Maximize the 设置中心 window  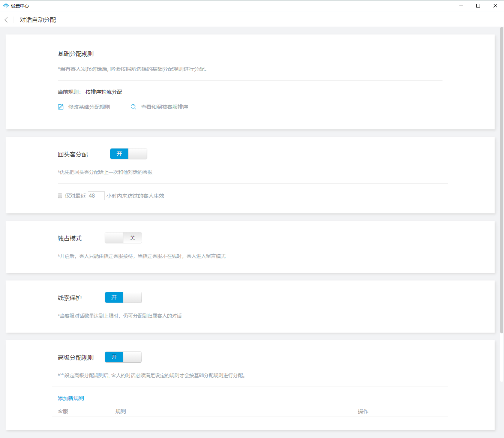click(x=478, y=6)
